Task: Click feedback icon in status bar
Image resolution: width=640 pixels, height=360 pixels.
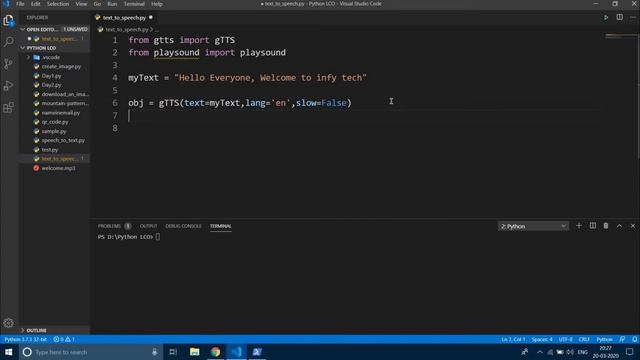Action: click(x=622, y=339)
